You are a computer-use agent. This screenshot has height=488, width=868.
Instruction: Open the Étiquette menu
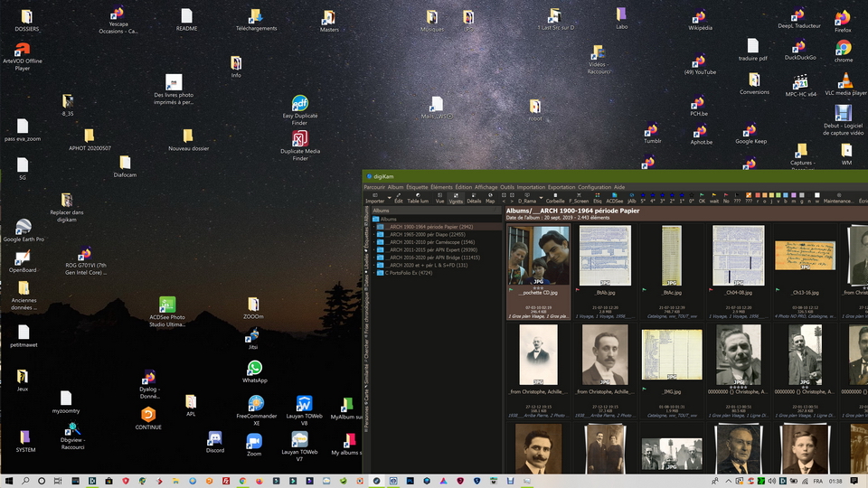417,187
